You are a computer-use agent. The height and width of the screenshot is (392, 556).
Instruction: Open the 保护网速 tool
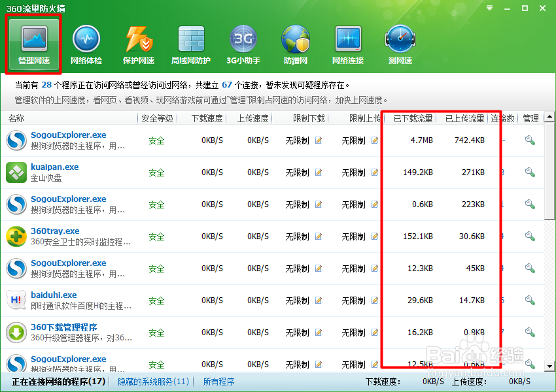(x=139, y=44)
